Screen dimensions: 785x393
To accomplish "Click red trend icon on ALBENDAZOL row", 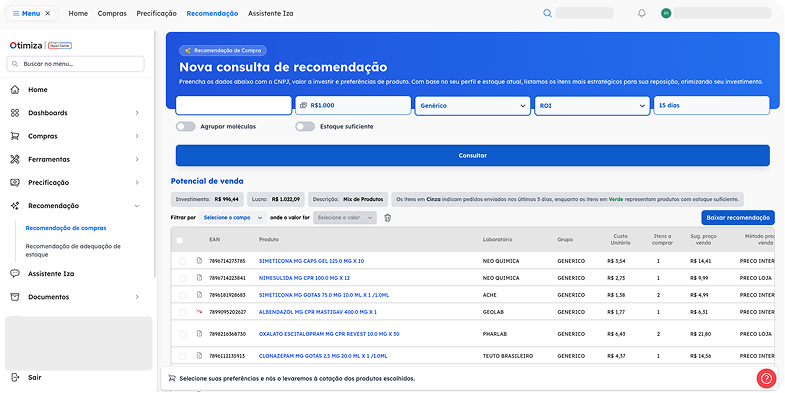I will click(199, 312).
